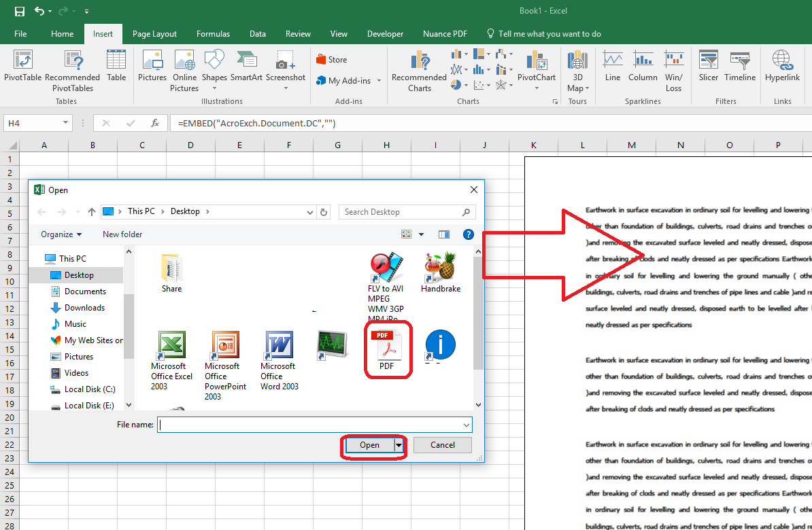812x530 pixels.
Task: Expand the File name history dropdown
Action: tap(467, 425)
